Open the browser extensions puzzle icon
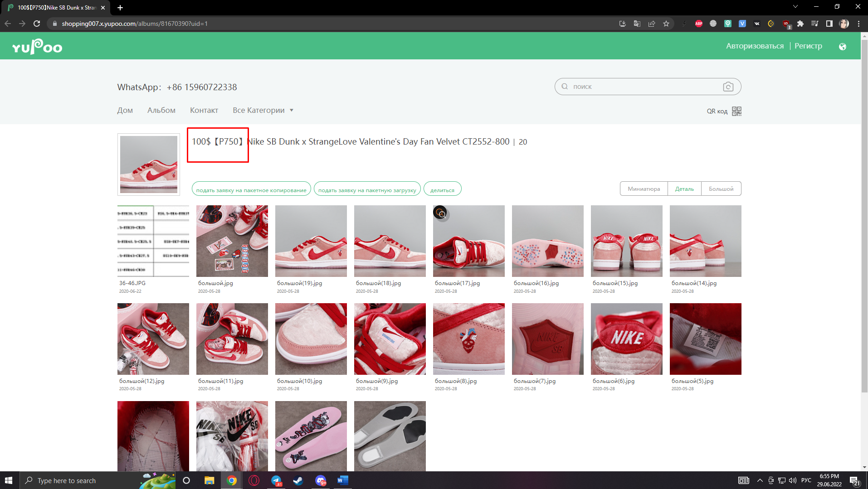Image resolution: width=868 pixels, height=489 pixels. coord(800,24)
